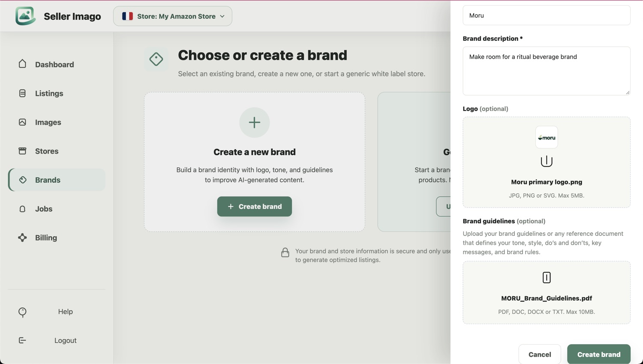The width and height of the screenshot is (643, 364).
Task: Click the brand tag icon beside page heading
Action: click(156, 59)
